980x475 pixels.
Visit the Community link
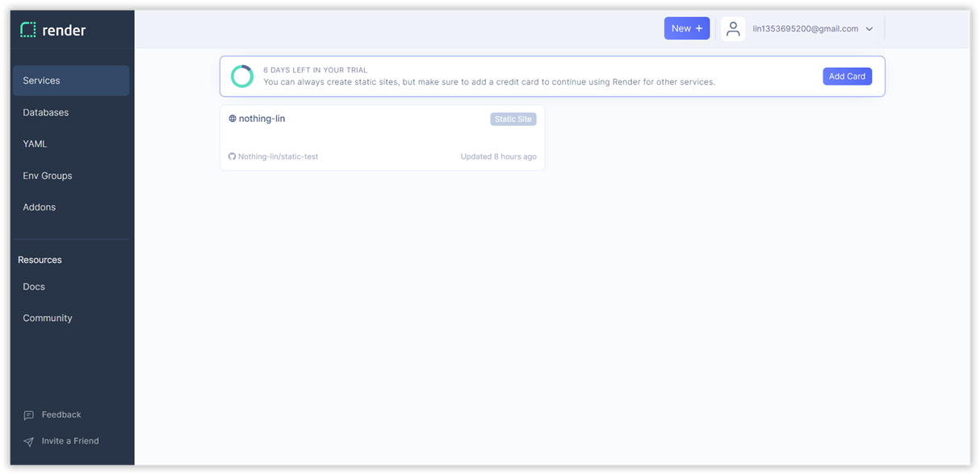click(48, 319)
